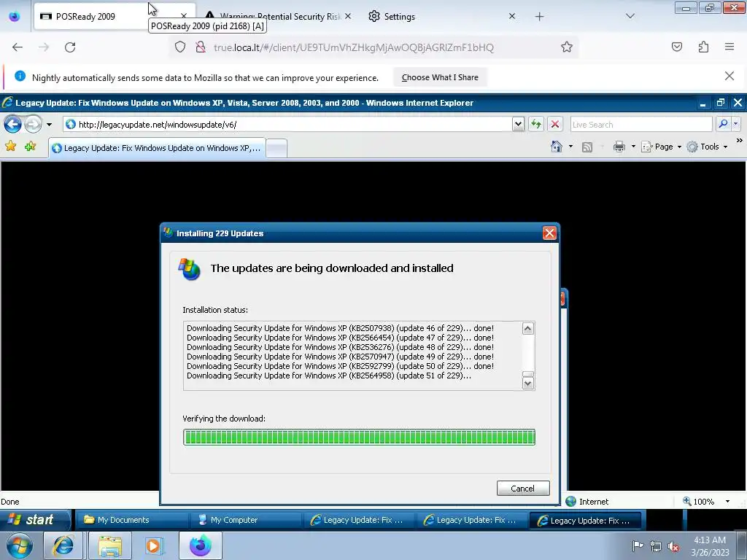Click the installation status scroll down arrow
Image resolution: width=747 pixels, height=560 pixels.
point(528,384)
